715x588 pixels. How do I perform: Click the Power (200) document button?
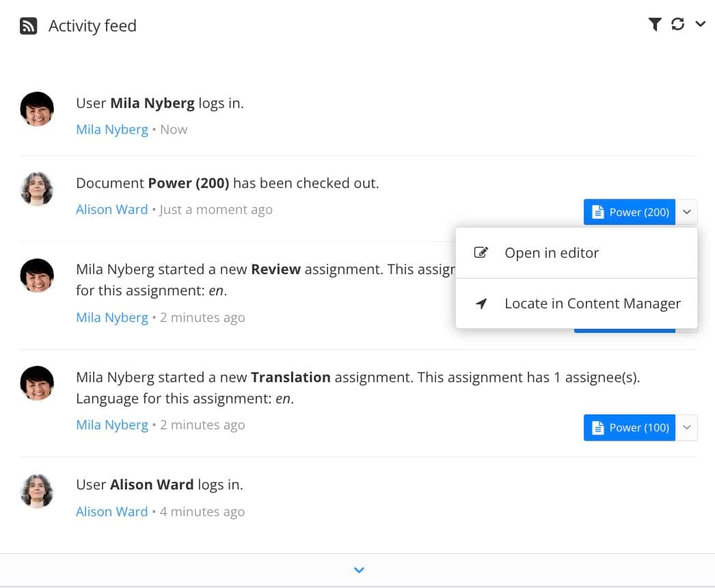point(630,212)
